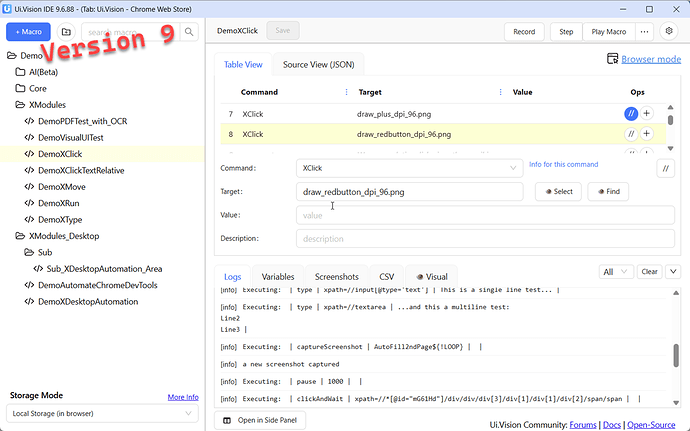Open Info for this command link
690x431 pixels.
click(563, 164)
